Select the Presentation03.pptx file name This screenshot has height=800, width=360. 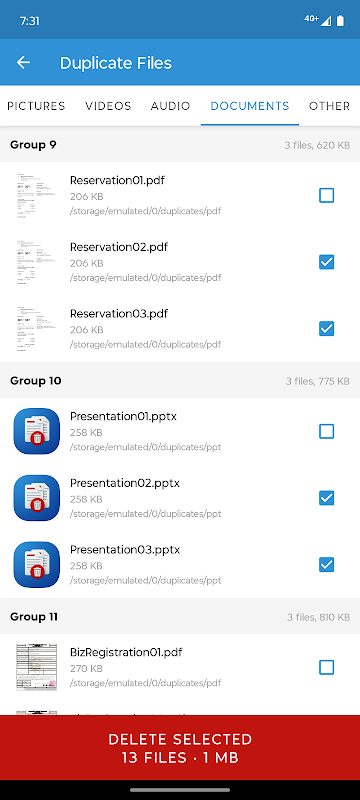point(125,549)
